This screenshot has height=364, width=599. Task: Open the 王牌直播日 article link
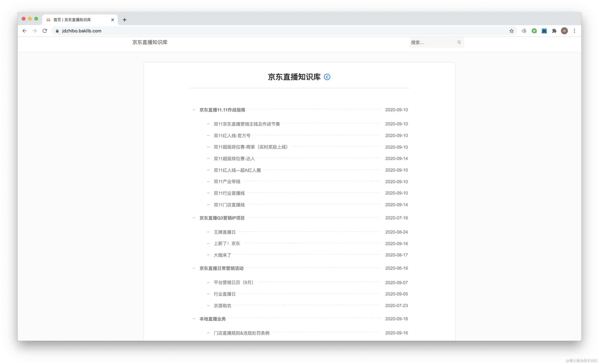pyautogui.click(x=224, y=232)
